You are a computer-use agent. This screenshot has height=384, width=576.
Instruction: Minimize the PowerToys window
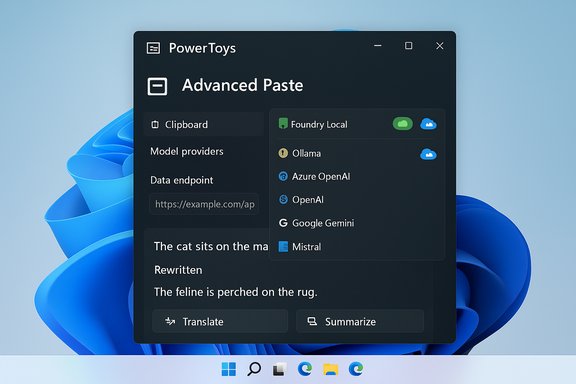pos(378,46)
